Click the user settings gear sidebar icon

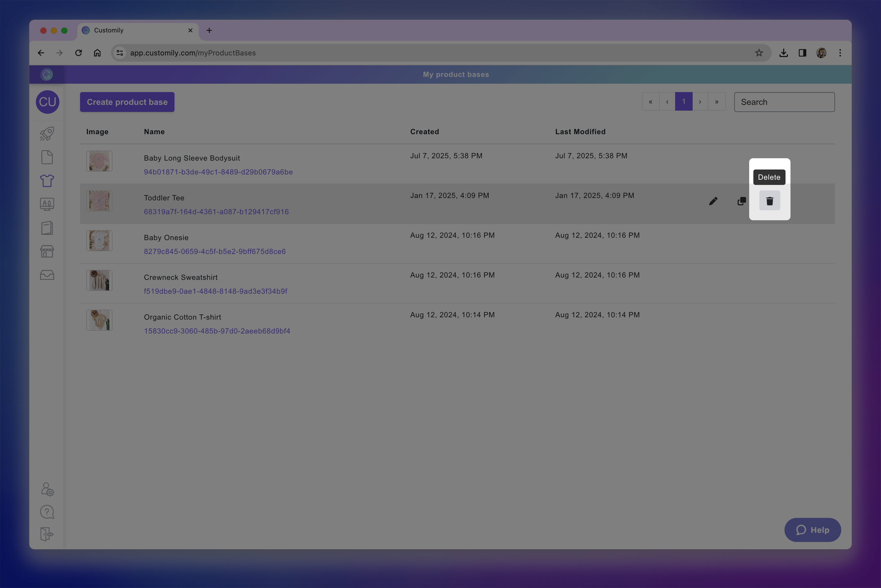pyautogui.click(x=47, y=489)
